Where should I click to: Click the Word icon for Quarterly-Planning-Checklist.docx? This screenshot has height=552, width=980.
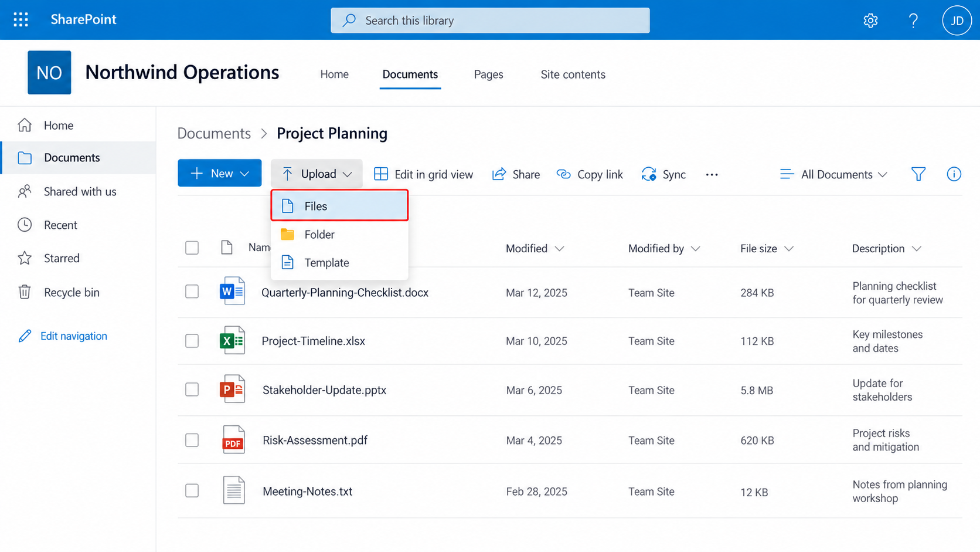click(x=232, y=291)
